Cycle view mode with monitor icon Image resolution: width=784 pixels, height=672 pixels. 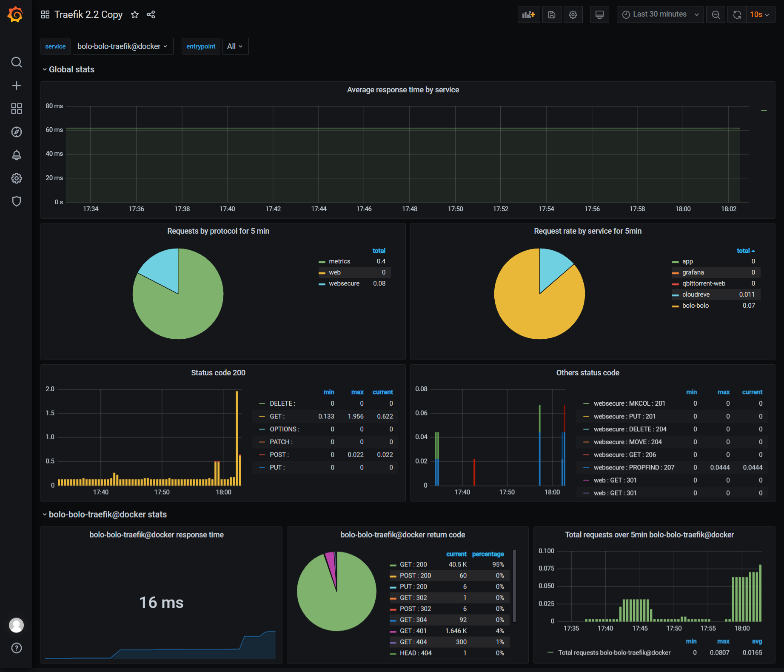[x=599, y=14]
